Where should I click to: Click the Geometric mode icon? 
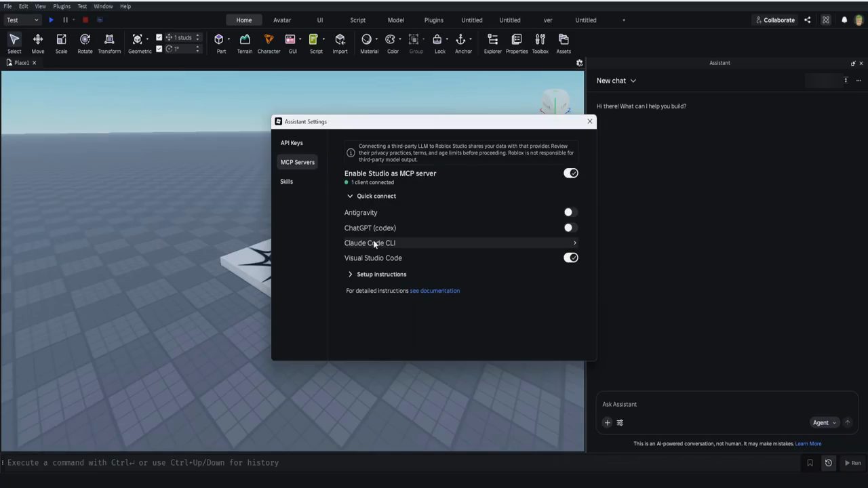tap(138, 39)
